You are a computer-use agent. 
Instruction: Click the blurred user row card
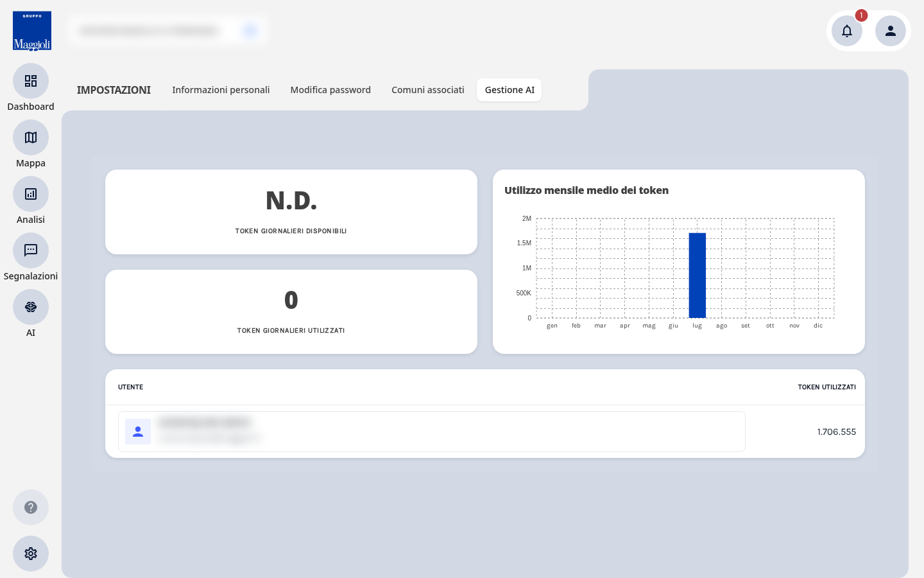[x=432, y=432]
